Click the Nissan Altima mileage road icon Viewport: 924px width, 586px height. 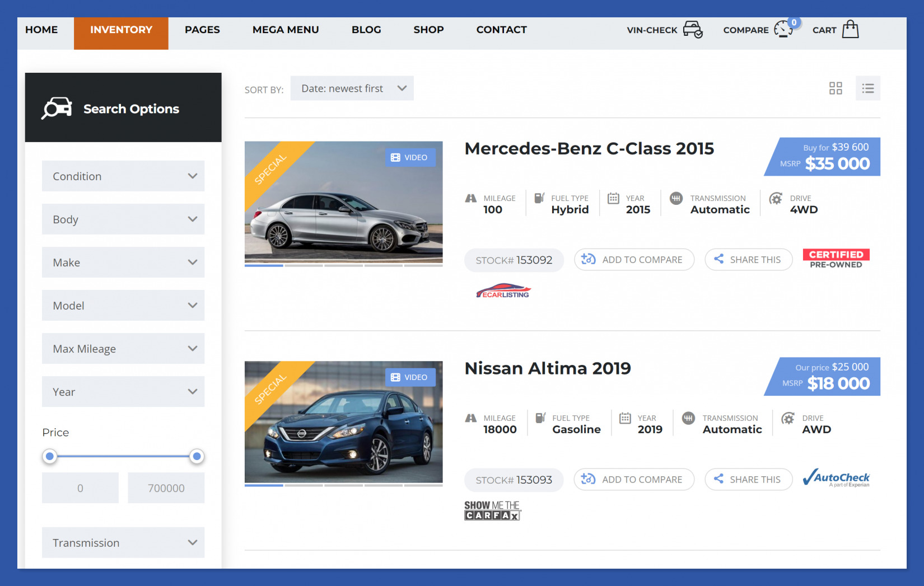pyautogui.click(x=471, y=418)
